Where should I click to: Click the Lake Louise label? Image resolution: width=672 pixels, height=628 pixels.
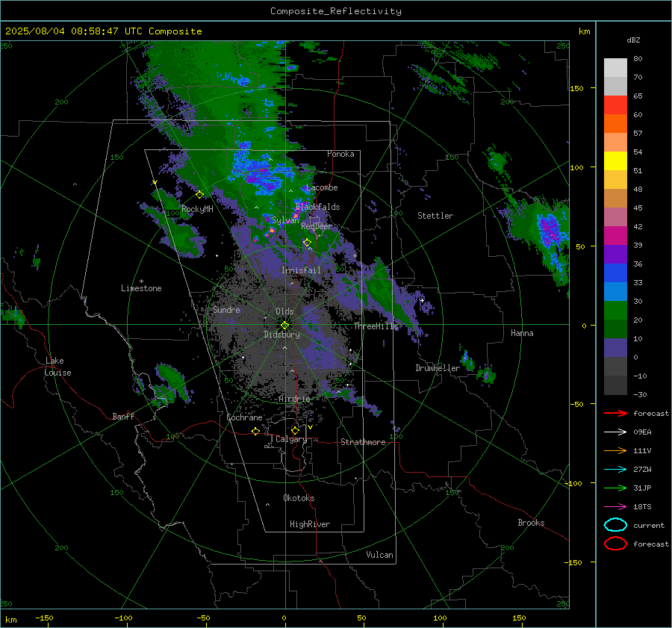click(58, 367)
